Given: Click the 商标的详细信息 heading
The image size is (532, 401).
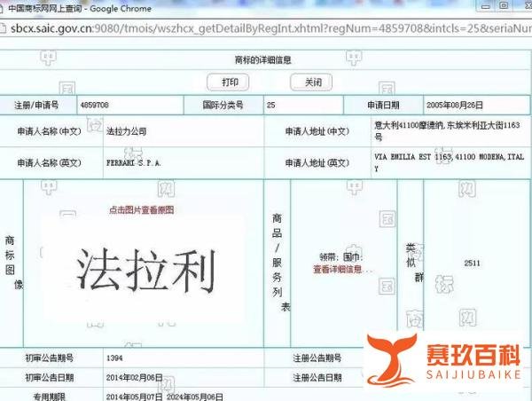Looking at the screenshot, I should 263,60.
